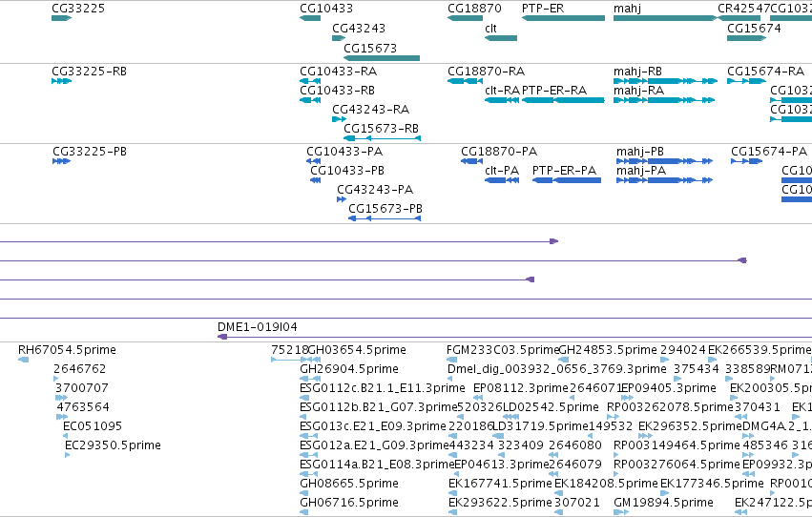Open EST entry EC051095
This screenshot has width=812, height=517.
tap(93, 426)
